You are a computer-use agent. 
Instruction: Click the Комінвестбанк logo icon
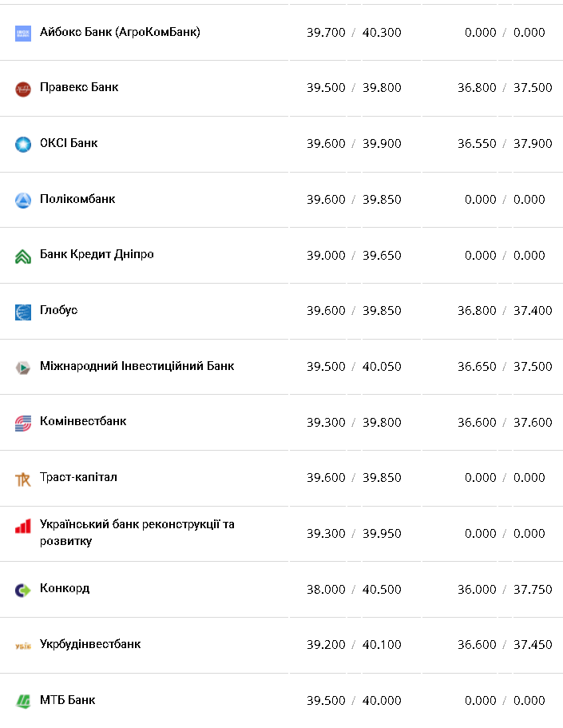pyautogui.click(x=22, y=424)
